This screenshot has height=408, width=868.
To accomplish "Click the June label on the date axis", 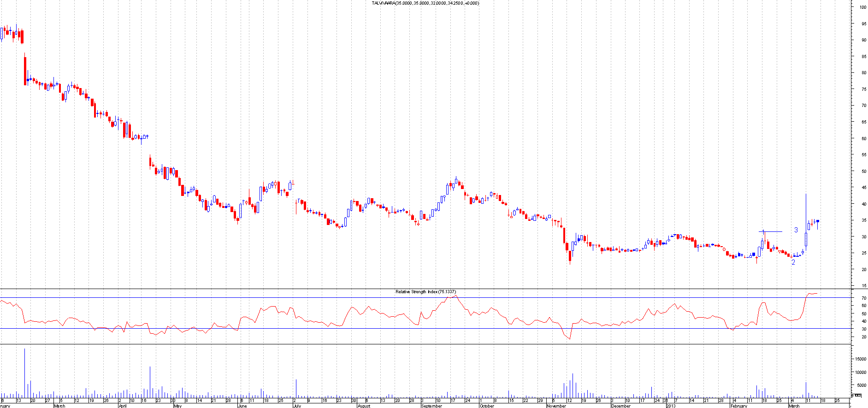I will coord(242,406).
